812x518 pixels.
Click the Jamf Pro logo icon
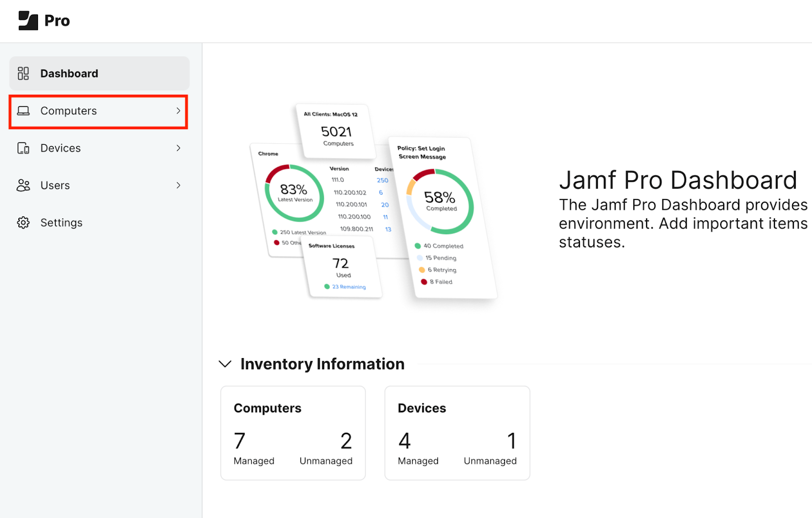[28, 21]
